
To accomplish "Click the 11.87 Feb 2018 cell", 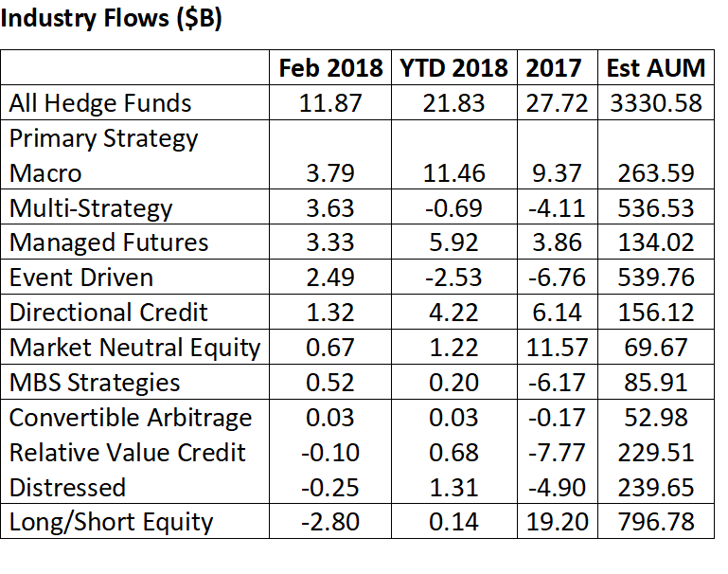I will [x=330, y=103].
